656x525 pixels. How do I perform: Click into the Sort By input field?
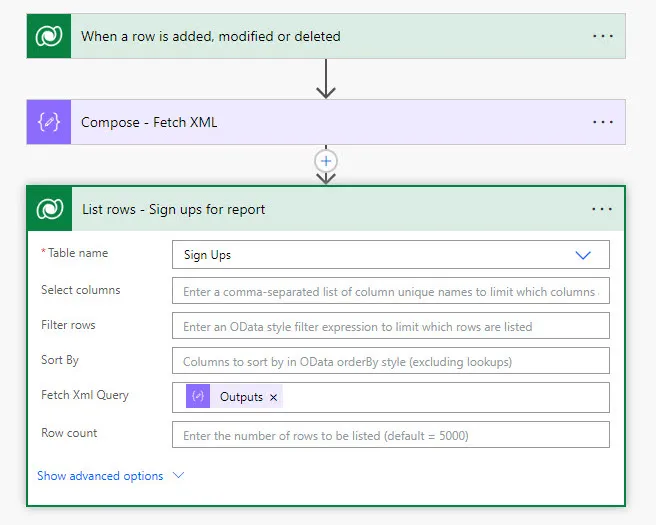tap(391, 361)
